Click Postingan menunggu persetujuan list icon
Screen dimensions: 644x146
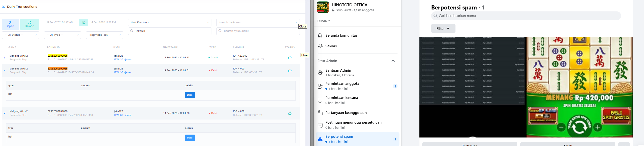coord(320,125)
